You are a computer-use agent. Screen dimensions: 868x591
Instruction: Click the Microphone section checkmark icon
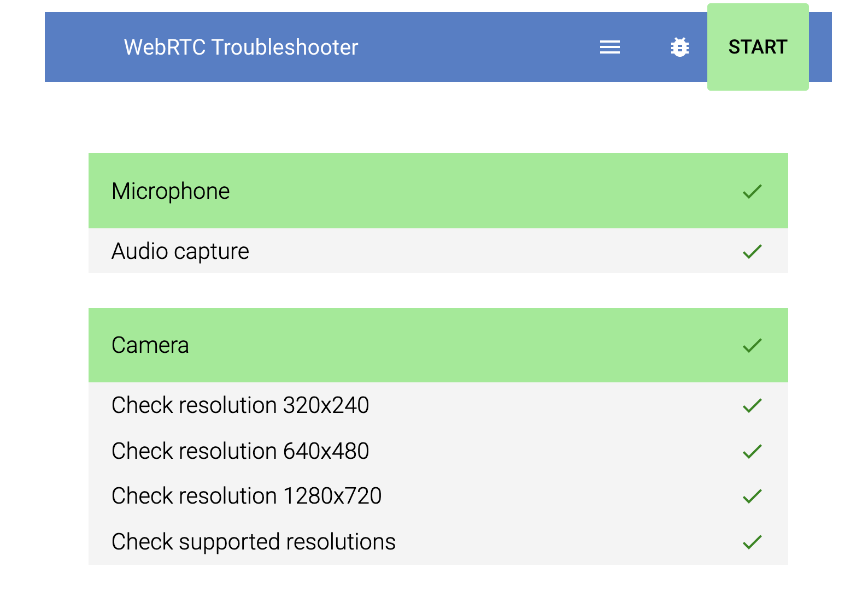[752, 191]
